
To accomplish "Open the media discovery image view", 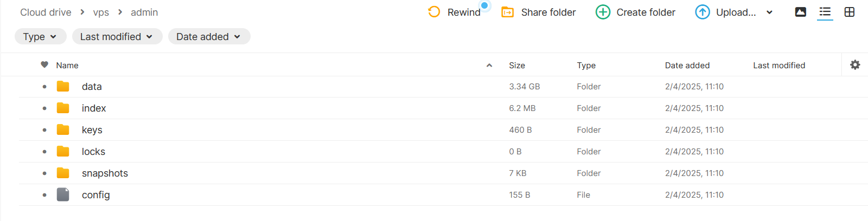I will click(800, 12).
